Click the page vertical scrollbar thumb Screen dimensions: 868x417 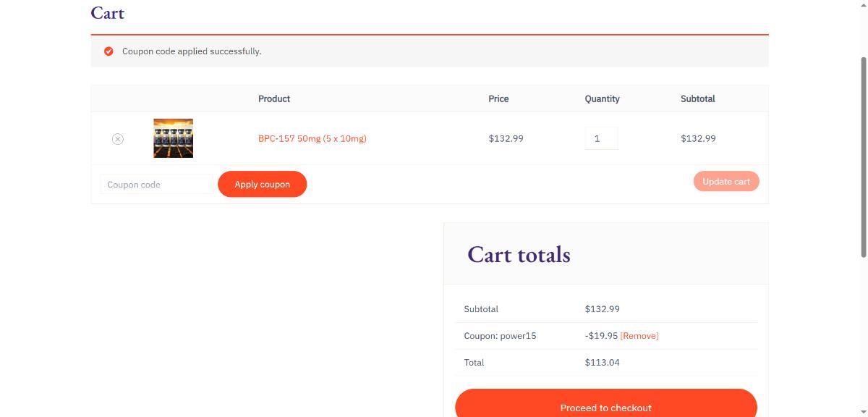click(863, 156)
